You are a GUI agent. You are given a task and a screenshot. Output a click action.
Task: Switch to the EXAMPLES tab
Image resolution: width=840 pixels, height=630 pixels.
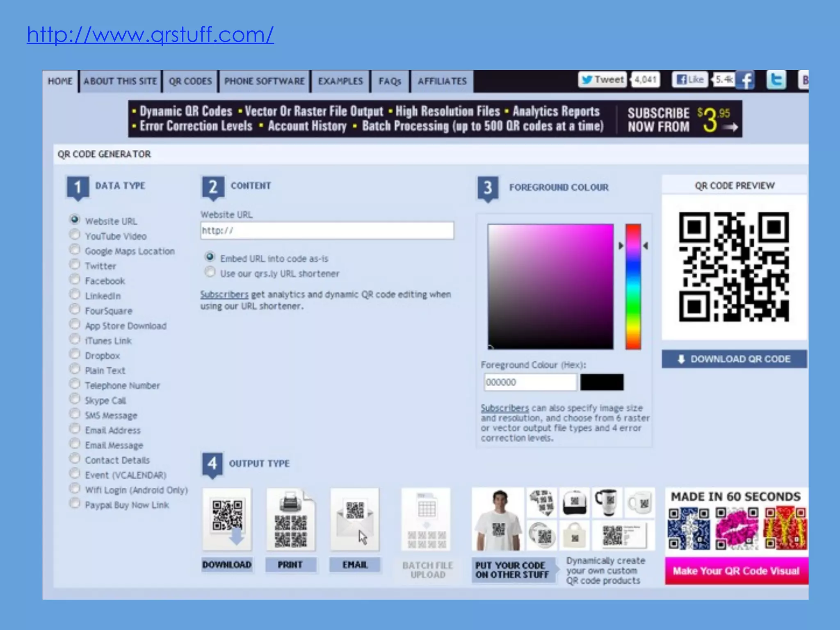coord(340,81)
